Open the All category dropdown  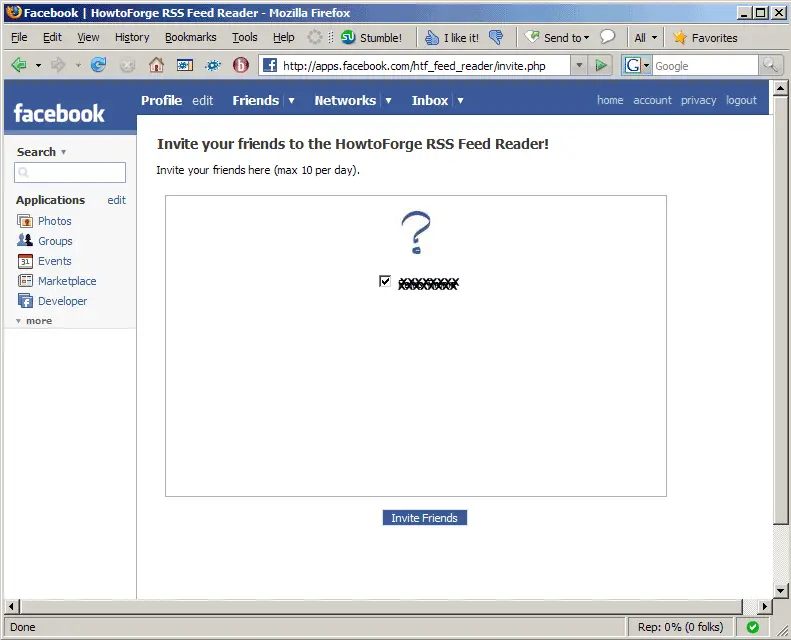(x=645, y=37)
